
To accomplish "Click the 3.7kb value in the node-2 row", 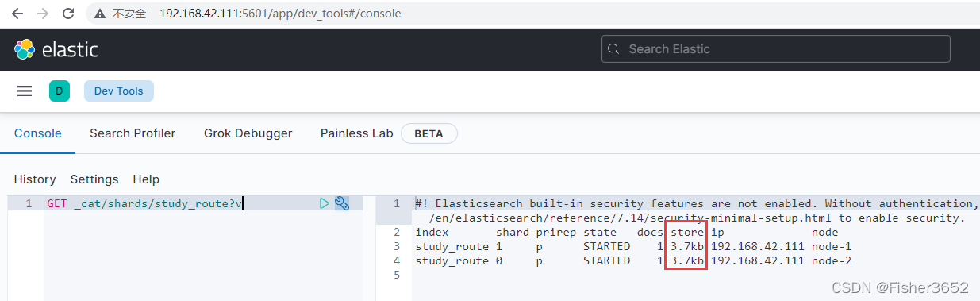I will pyautogui.click(x=686, y=261).
